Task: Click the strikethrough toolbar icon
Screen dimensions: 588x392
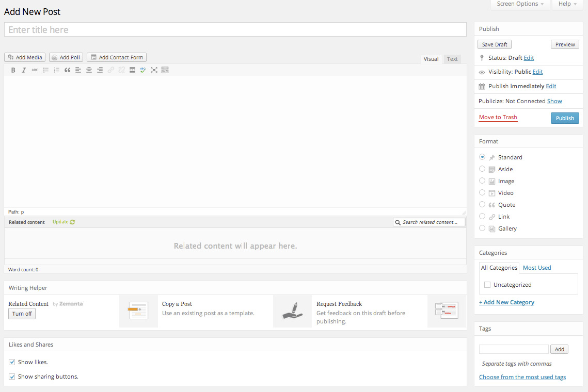Action: (x=35, y=70)
